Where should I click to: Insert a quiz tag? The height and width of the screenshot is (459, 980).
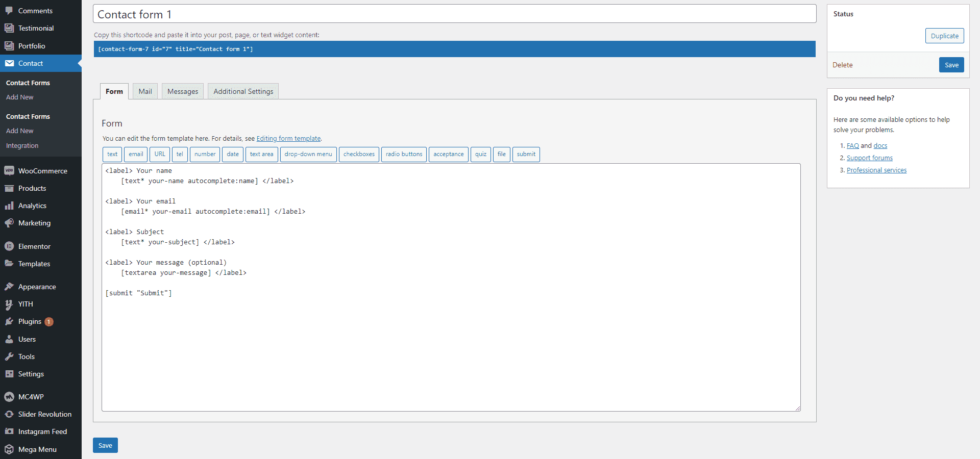click(x=481, y=154)
